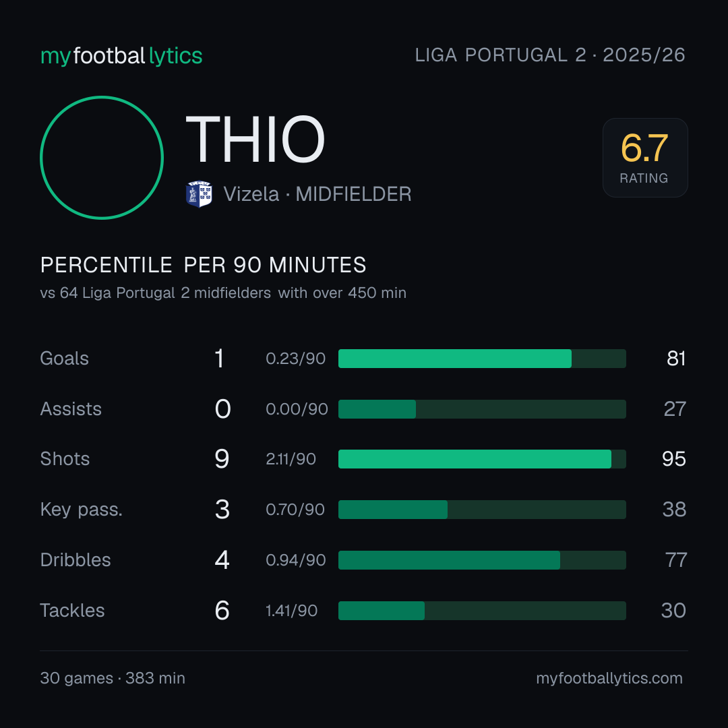Click the Vizela club crest icon
Screen dimensions: 728x728
click(x=199, y=194)
